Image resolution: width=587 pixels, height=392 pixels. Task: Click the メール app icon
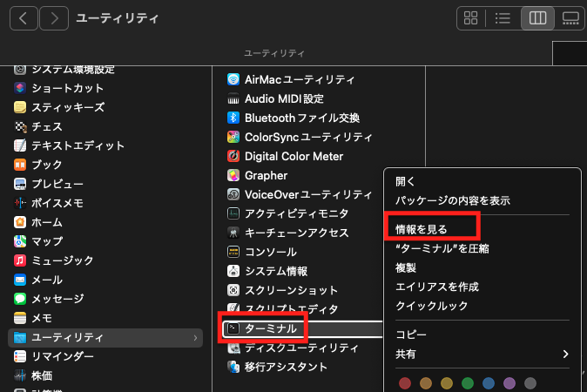click(x=20, y=280)
